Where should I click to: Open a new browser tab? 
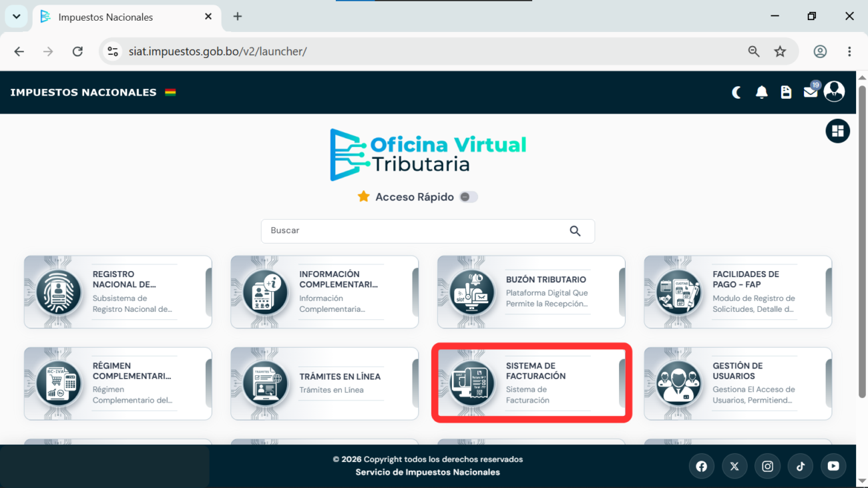(x=238, y=17)
